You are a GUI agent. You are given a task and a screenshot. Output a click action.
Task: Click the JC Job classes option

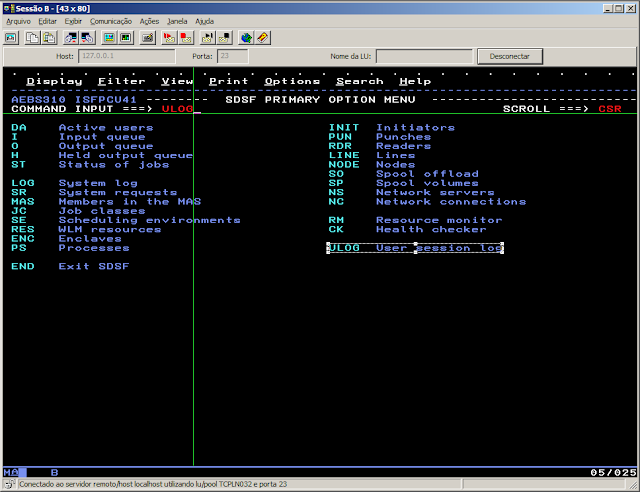78,211
